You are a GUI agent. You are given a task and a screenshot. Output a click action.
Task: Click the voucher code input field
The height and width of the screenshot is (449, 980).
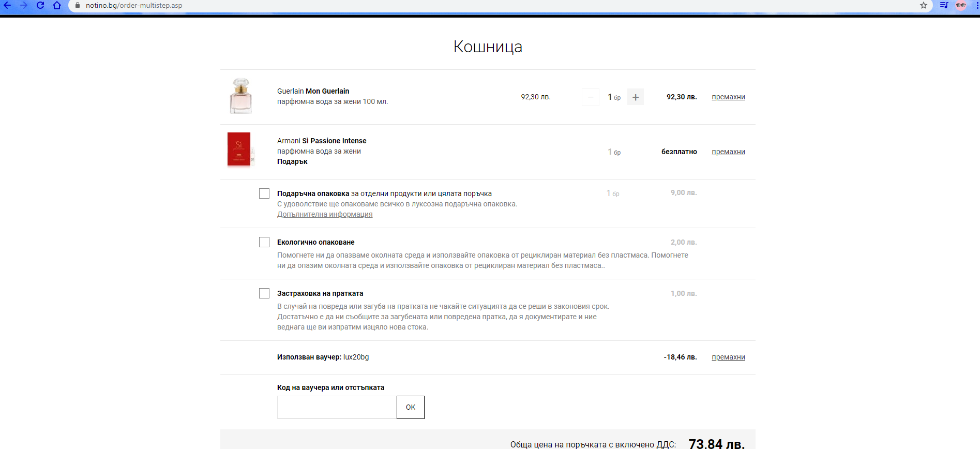click(x=337, y=407)
